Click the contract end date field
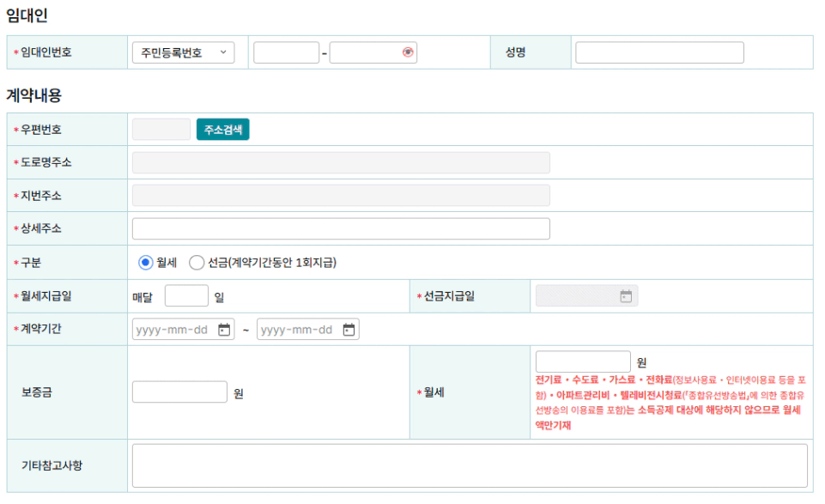This screenshot has height=504, width=825. (x=308, y=330)
